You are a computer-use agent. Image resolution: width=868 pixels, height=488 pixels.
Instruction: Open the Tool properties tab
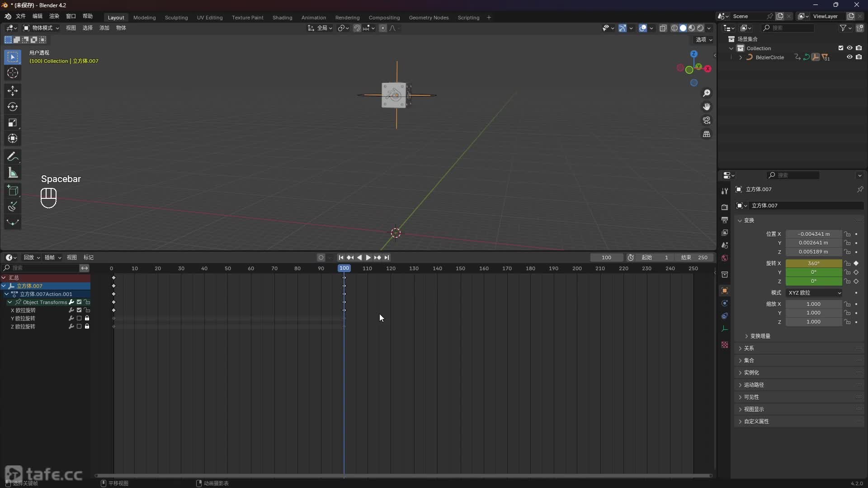(725, 191)
